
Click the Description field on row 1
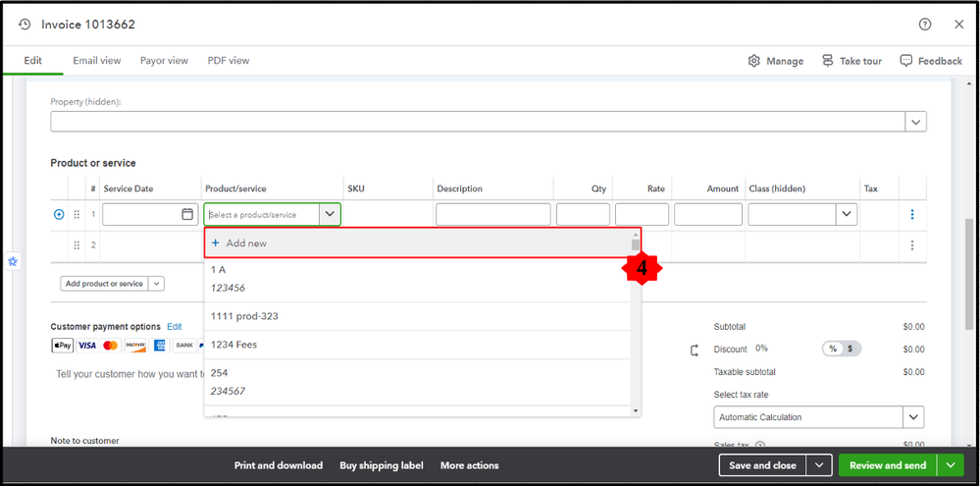click(493, 215)
